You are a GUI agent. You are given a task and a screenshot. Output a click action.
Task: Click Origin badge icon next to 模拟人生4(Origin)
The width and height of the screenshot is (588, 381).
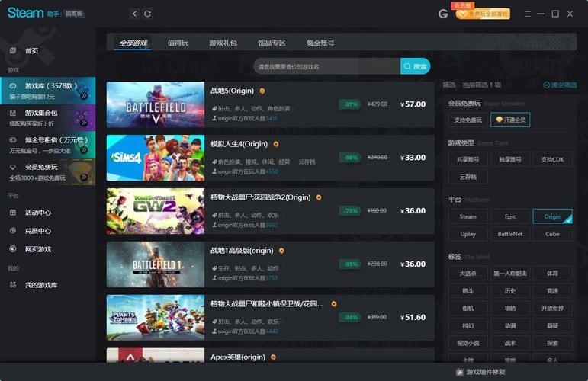(x=276, y=144)
